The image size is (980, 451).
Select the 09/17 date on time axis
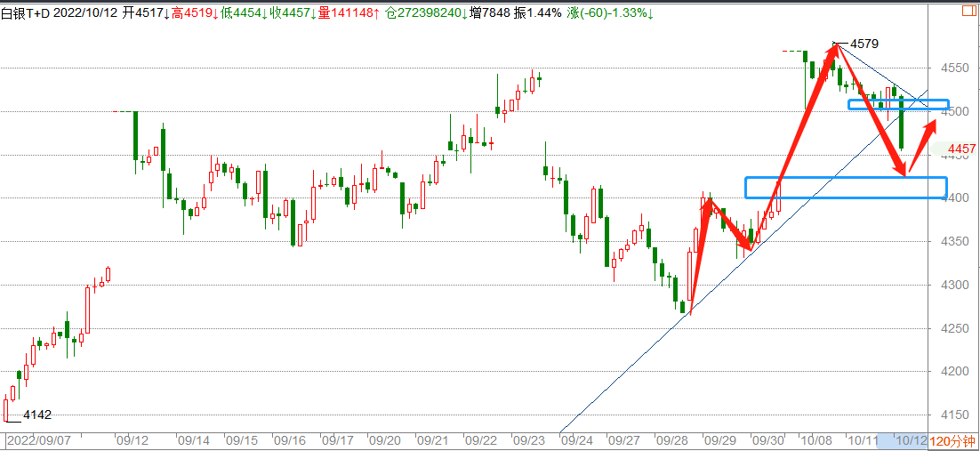click(336, 440)
